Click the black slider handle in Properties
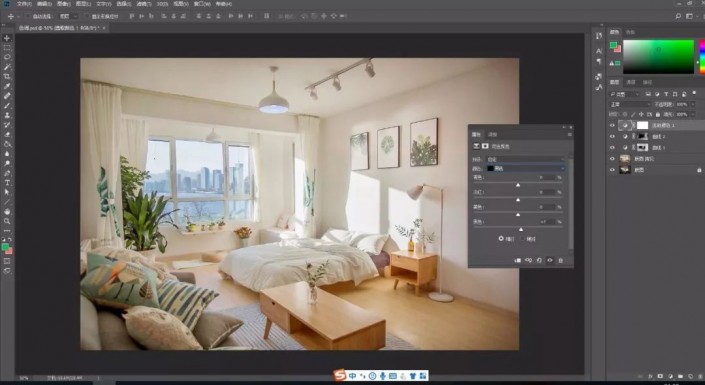The height and width of the screenshot is (385, 705). pyautogui.click(x=521, y=230)
